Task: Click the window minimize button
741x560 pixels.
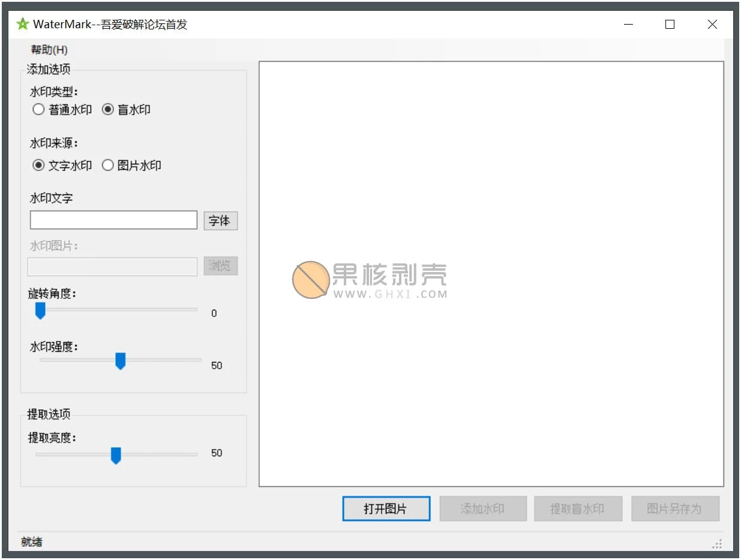Action: 628,25
